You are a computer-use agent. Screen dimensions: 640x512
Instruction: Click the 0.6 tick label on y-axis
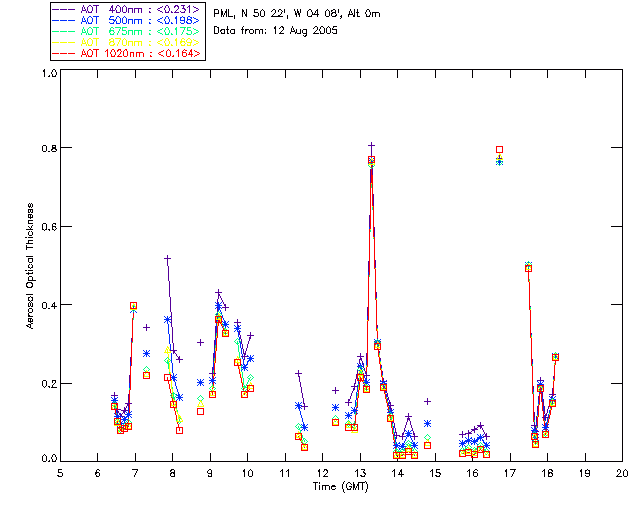point(48,227)
